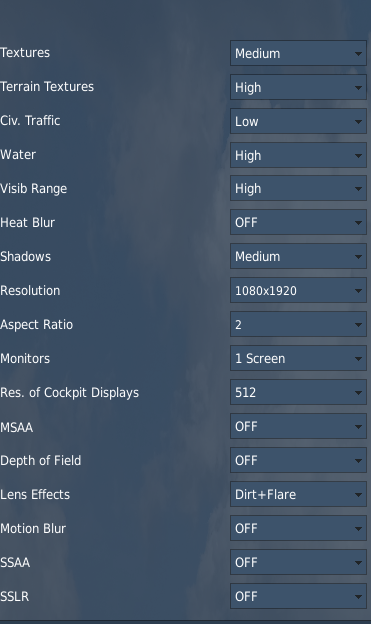Open the SSAA dropdown
The image size is (371, 624).
click(298, 562)
